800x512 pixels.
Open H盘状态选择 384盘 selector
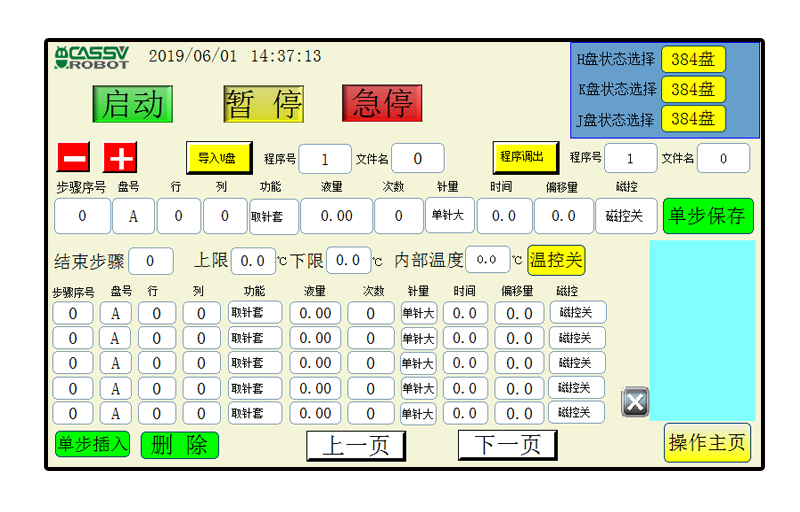693,59
